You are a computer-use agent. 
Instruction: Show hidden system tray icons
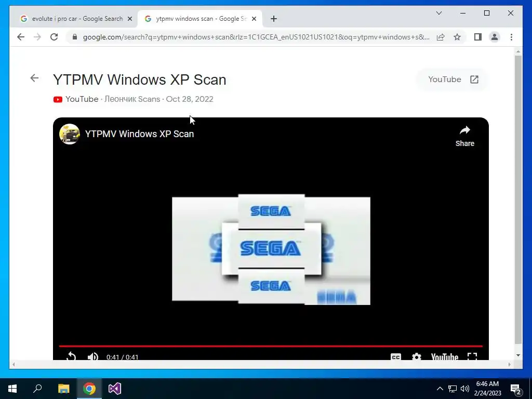pyautogui.click(x=440, y=389)
